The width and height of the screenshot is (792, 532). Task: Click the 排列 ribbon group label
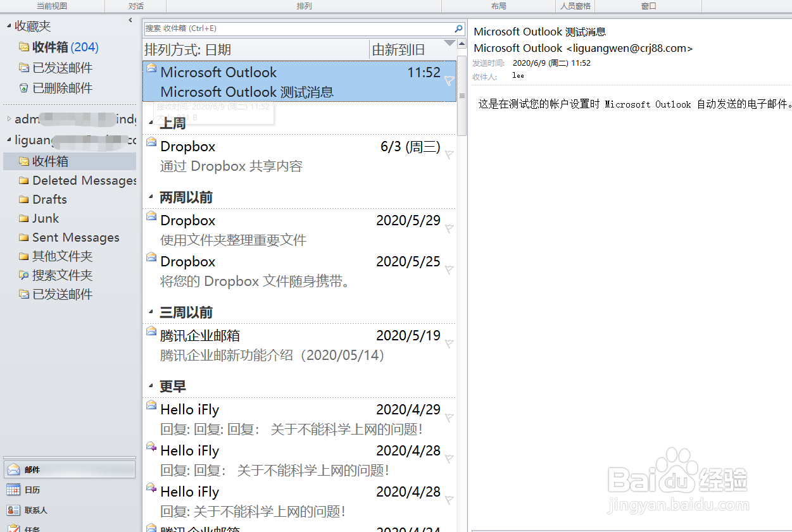click(x=304, y=6)
